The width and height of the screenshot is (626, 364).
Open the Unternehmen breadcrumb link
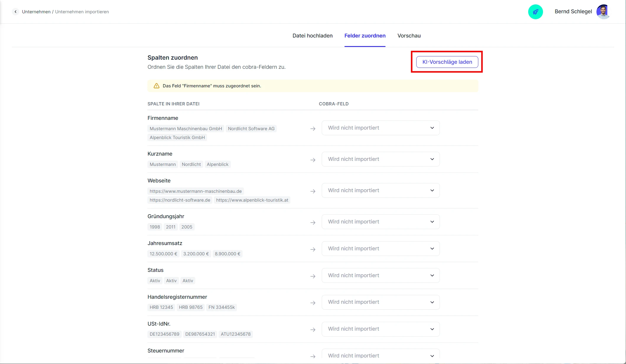pyautogui.click(x=36, y=12)
